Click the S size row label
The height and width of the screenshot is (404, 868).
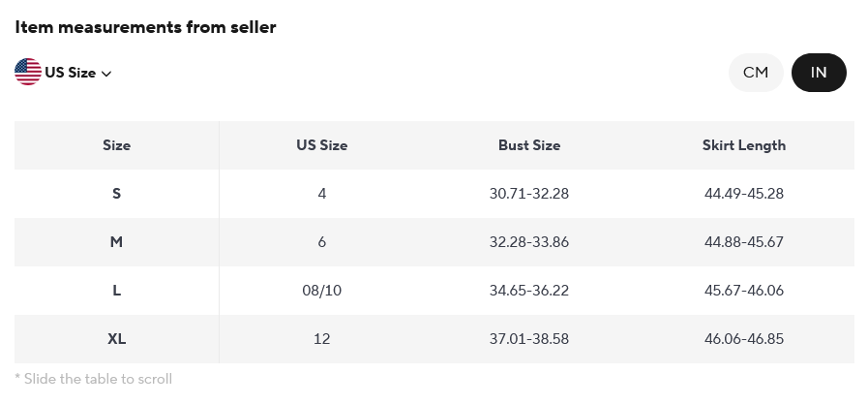117,194
